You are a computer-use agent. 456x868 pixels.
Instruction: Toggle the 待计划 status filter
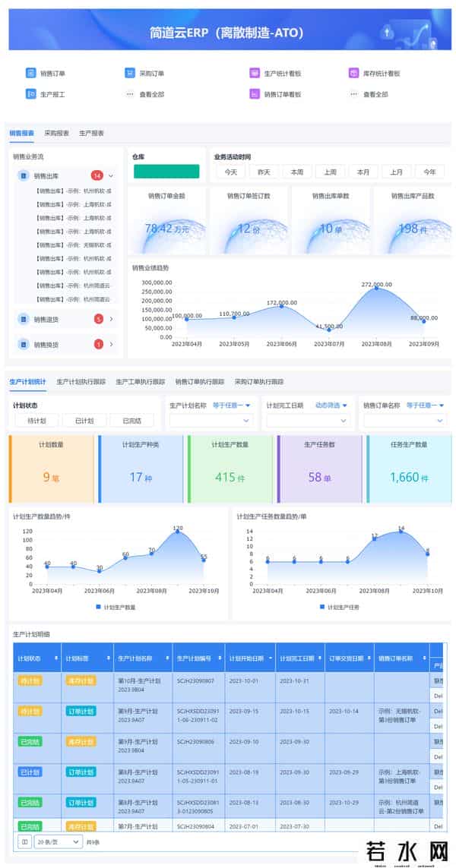tap(36, 421)
